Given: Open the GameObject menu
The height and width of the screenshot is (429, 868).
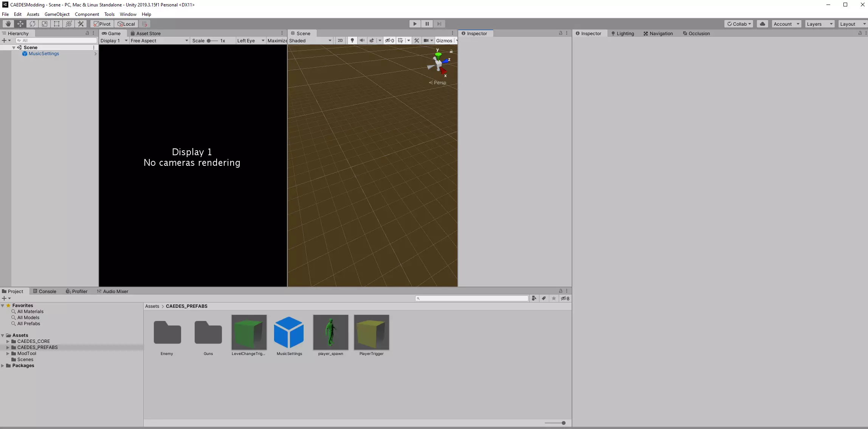Looking at the screenshot, I should tap(57, 14).
